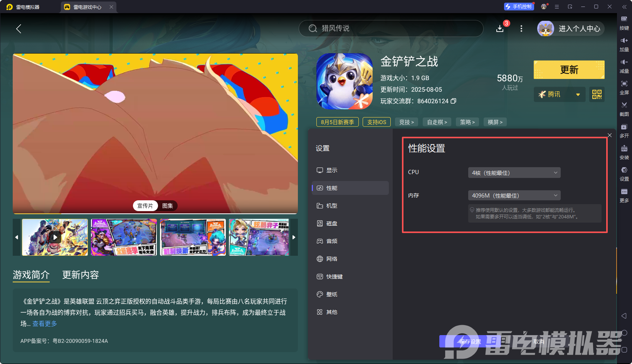Open the title bar hamburger menu

point(557,7)
